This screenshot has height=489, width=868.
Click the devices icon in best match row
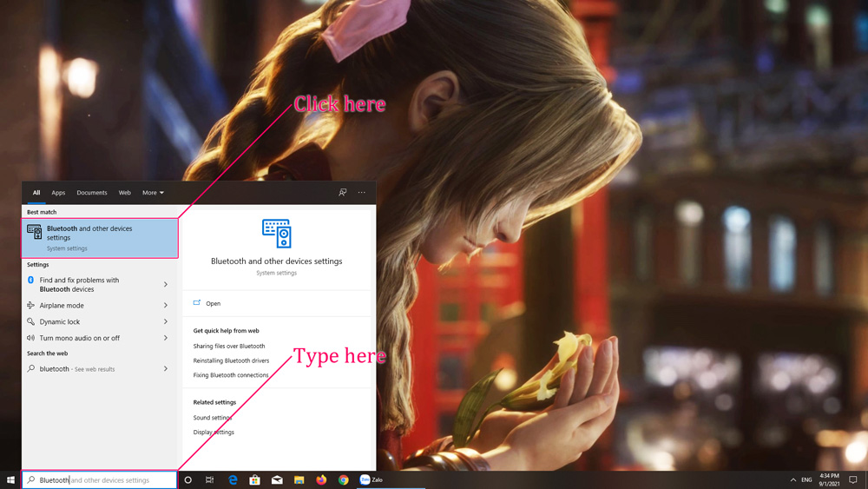(x=35, y=232)
